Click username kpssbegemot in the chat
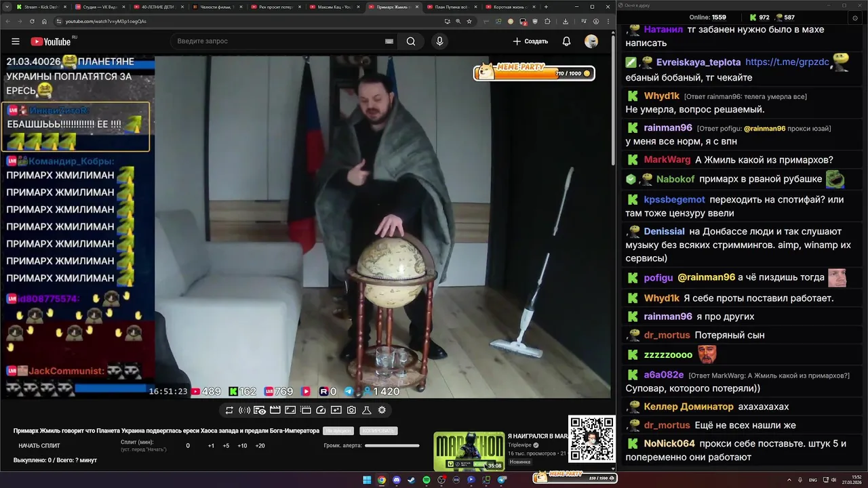Screen dimensions: 868x488 tap(674, 200)
